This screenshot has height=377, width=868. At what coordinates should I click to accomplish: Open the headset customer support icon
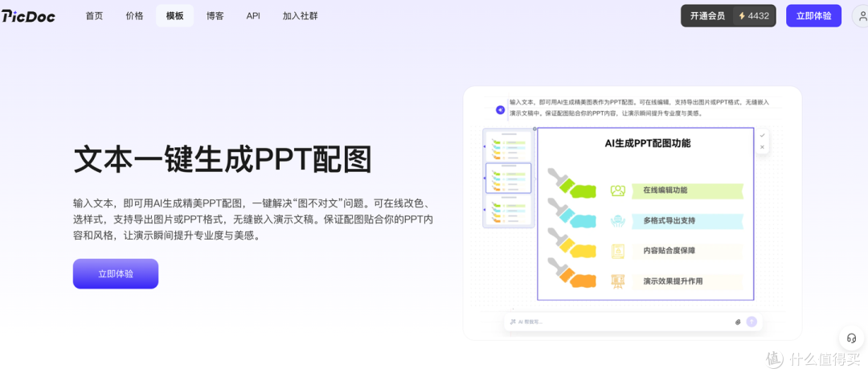[851, 338]
